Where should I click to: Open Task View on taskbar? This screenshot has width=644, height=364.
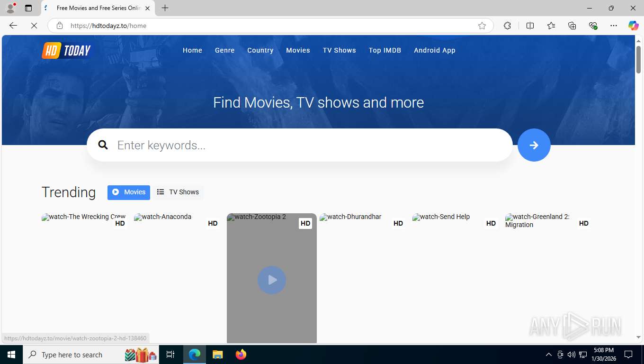point(170,355)
